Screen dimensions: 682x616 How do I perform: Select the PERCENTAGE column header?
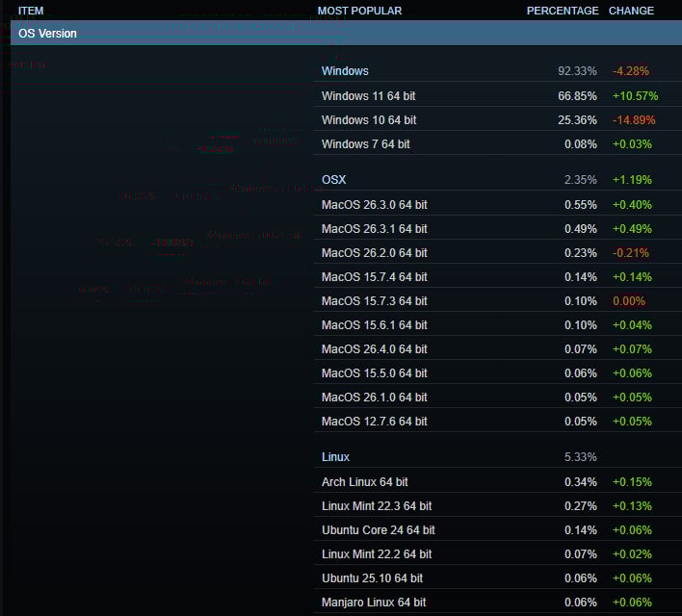(x=563, y=11)
